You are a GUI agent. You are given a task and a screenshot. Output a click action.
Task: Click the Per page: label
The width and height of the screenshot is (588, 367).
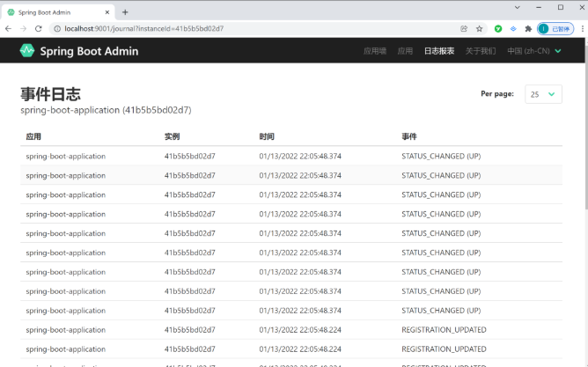(x=497, y=93)
